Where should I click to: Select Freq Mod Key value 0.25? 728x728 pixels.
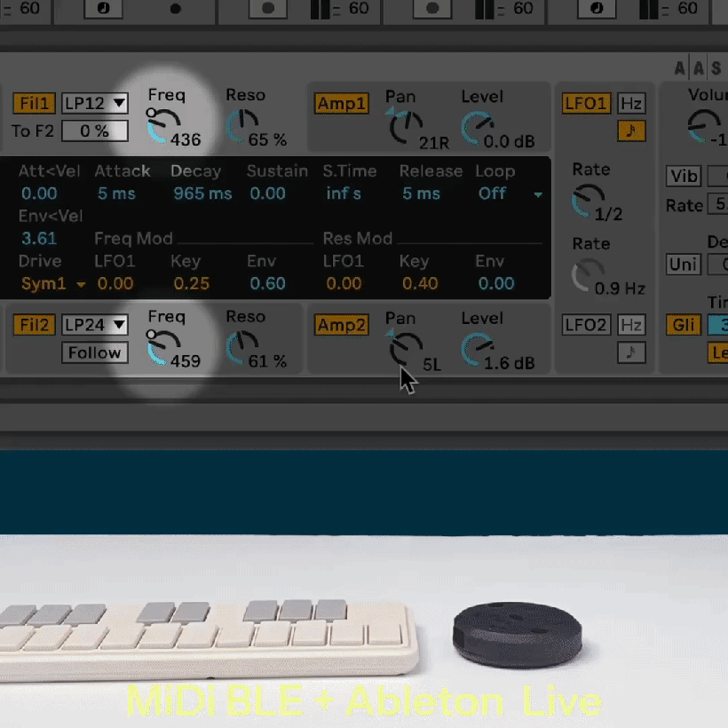coord(192,284)
